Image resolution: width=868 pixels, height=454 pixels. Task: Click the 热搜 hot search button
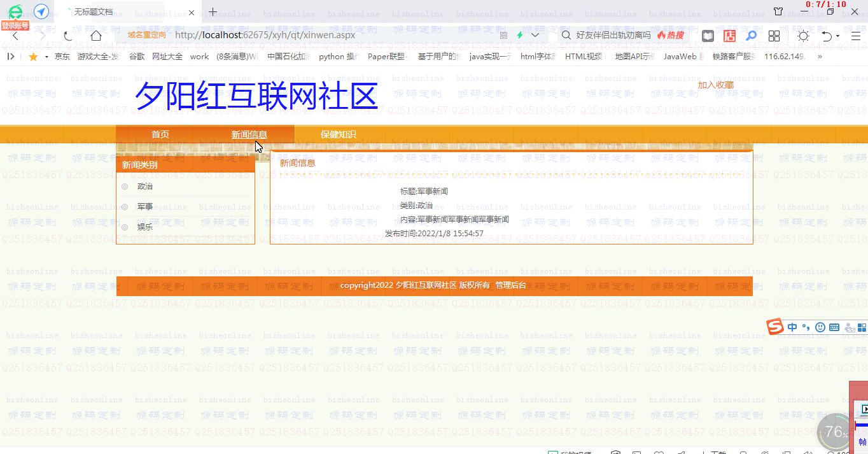(x=671, y=36)
